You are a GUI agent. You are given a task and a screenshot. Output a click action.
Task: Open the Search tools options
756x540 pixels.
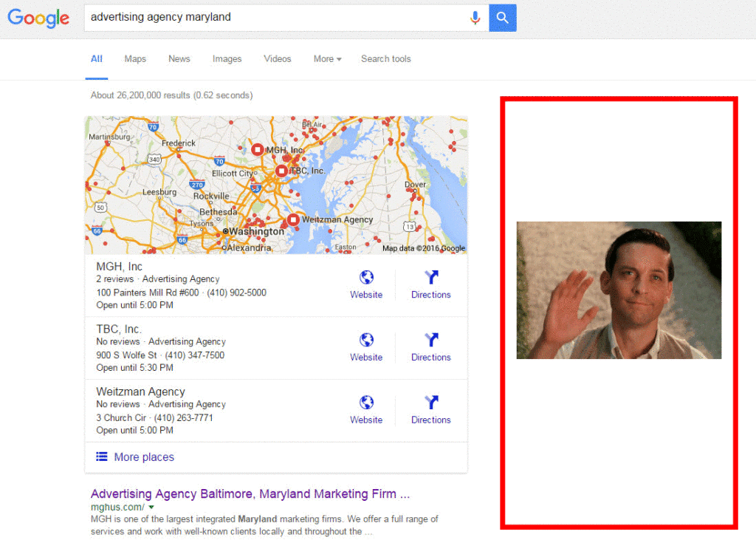point(385,59)
